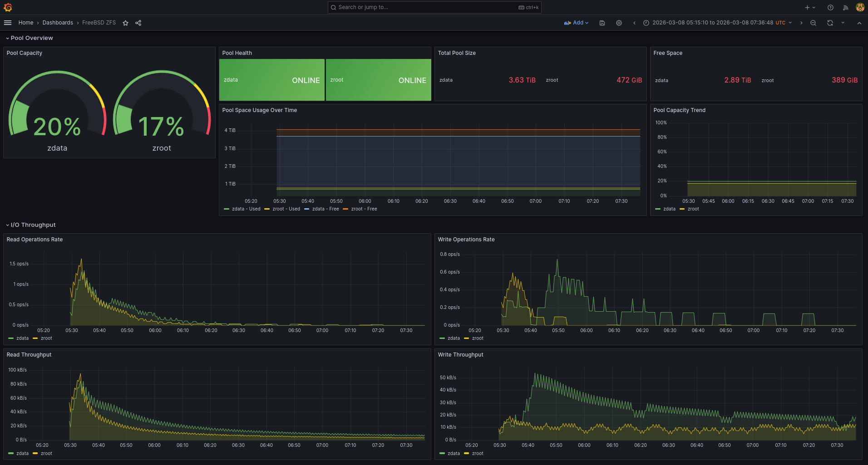
Task: Open the Grafana help menu
Action: click(x=830, y=7)
